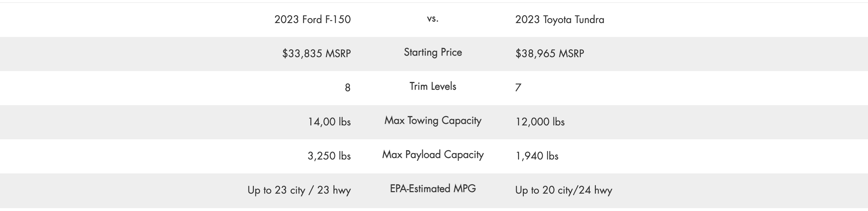Click the F-150's 14,00 lbs towing value
This screenshot has width=868, height=211.
pos(329,122)
